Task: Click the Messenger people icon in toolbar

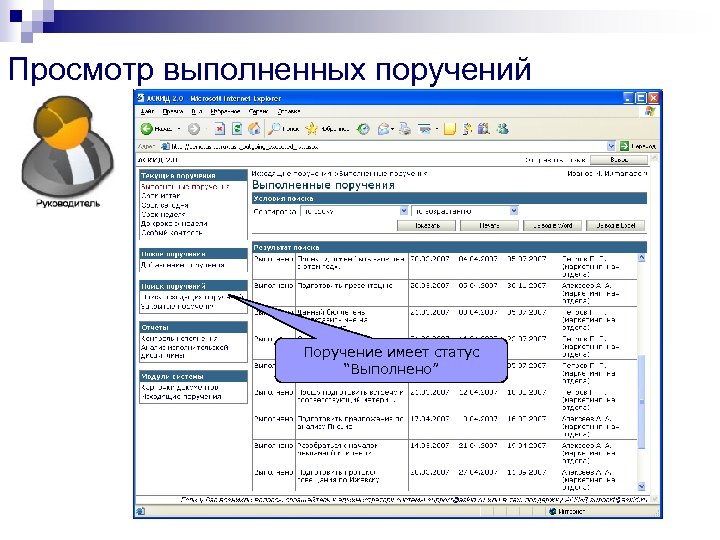Action: [503, 129]
